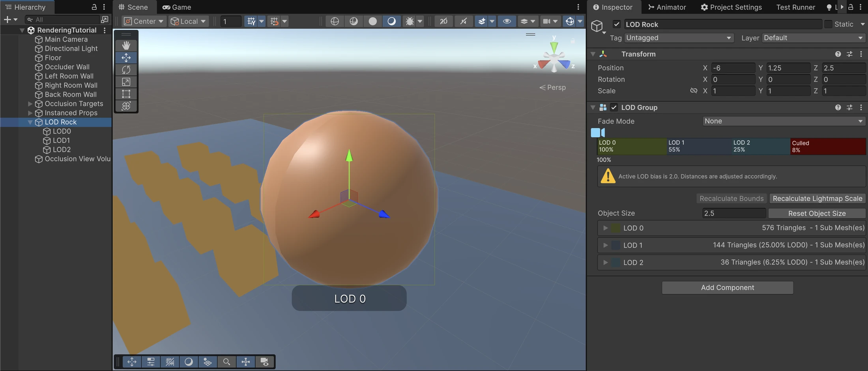Open the Test Runner tab
This screenshot has width=868, height=371.
coord(795,7)
